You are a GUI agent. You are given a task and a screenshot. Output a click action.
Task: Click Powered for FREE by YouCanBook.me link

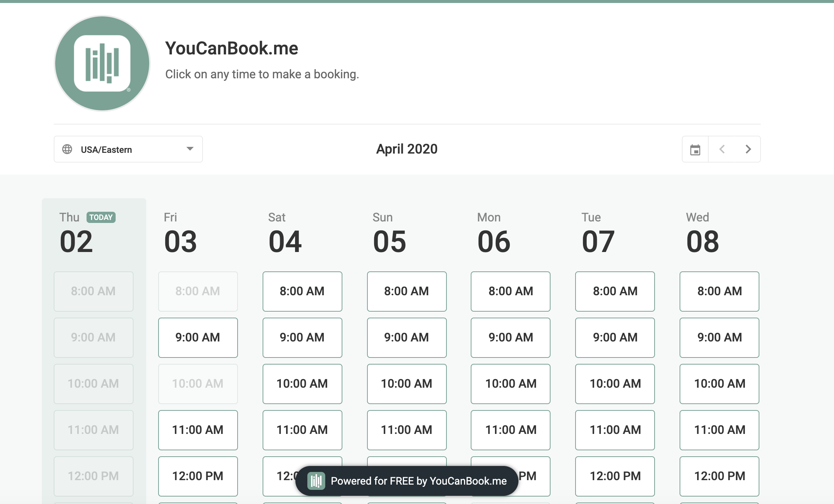pyautogui.click(x=418, y=481)
